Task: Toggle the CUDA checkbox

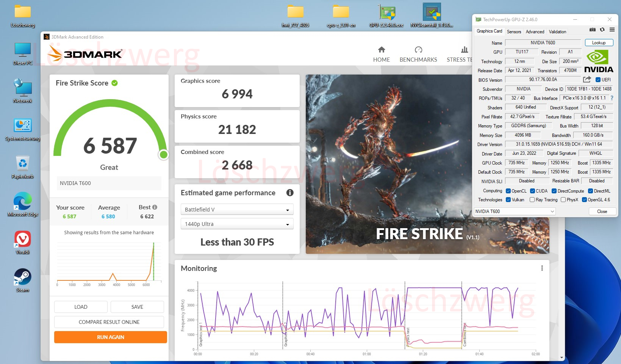Action: tap(532, 191)
